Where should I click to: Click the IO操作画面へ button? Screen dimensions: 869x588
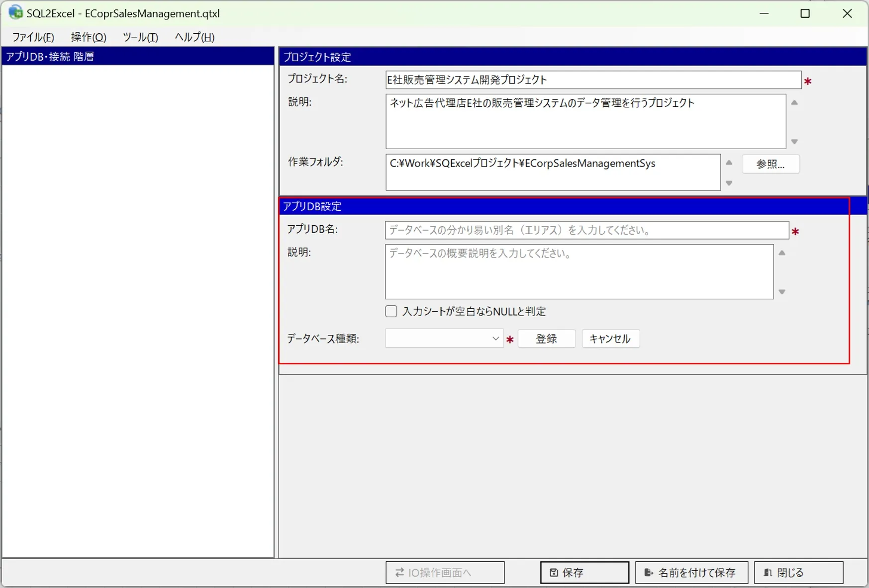pos(445,573)
